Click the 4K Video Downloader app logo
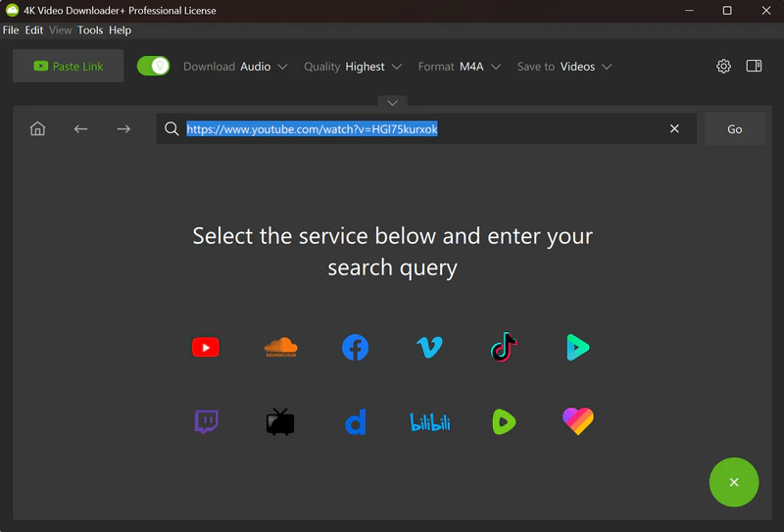The image size is (784, 532). 12,10
